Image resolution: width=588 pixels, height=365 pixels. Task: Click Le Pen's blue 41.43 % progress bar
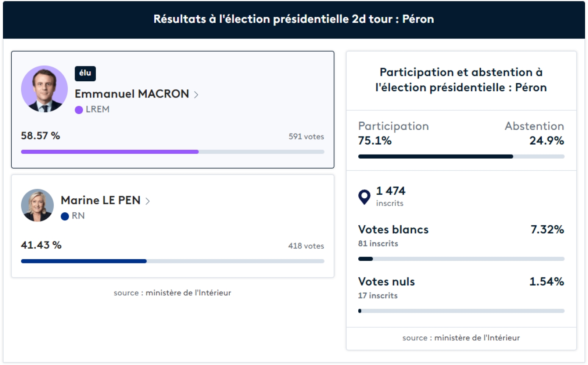(84, 261)
